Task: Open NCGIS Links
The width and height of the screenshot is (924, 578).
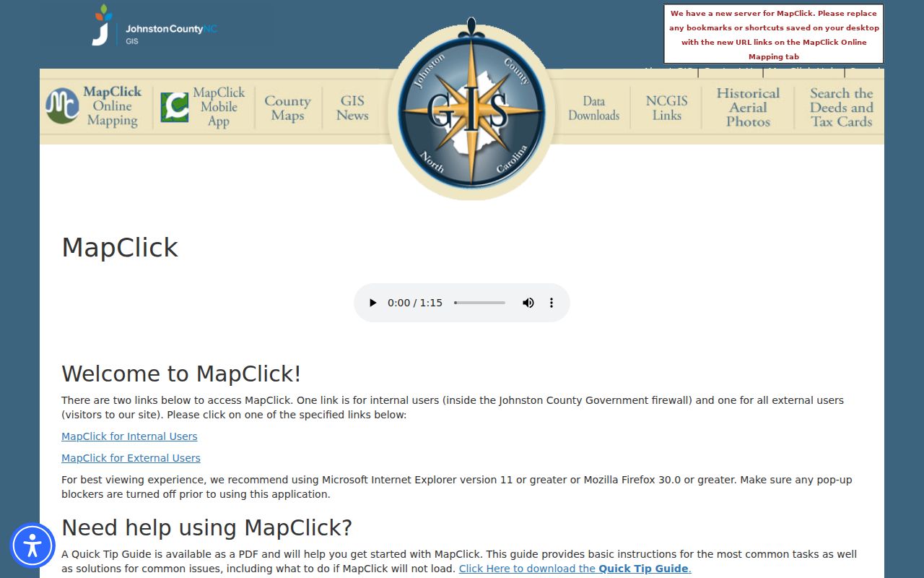Action: pyautogui.click(x=666, y=108)
